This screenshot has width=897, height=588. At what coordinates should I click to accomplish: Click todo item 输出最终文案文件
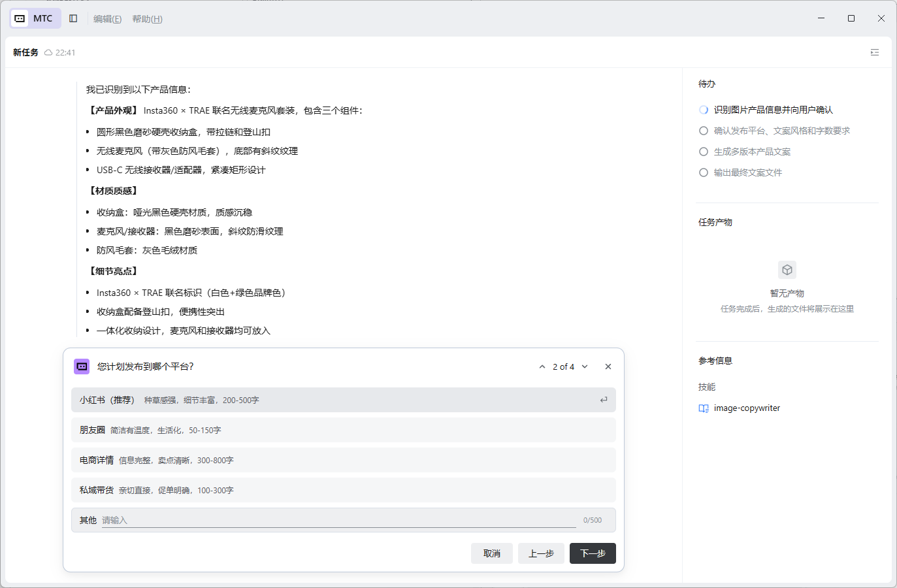[741, 172]
